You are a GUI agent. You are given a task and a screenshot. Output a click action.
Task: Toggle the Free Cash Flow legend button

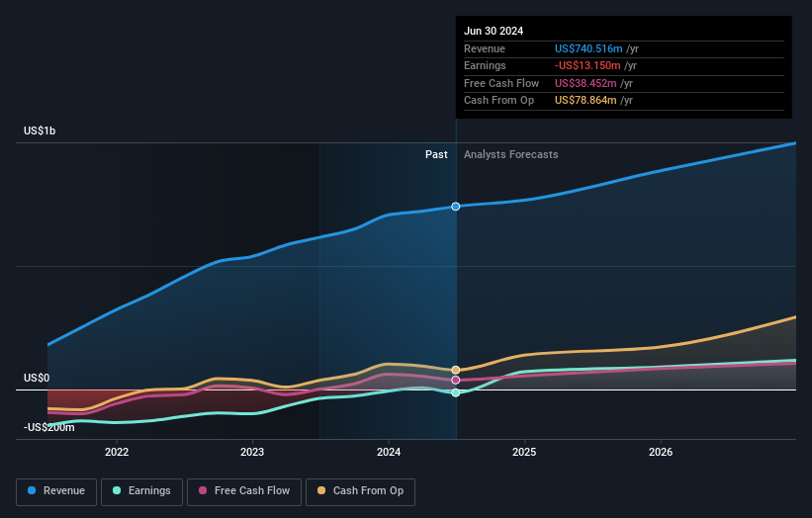point(244,491)
